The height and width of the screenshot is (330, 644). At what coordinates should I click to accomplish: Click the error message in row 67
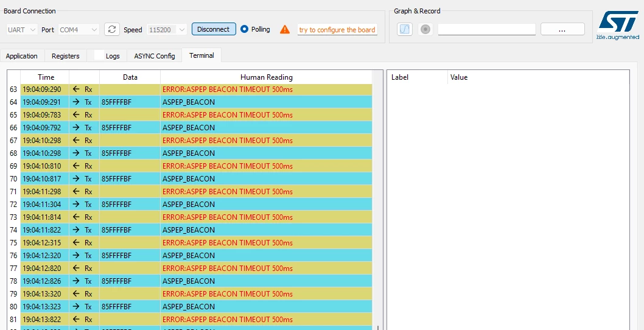pos(228,140)
